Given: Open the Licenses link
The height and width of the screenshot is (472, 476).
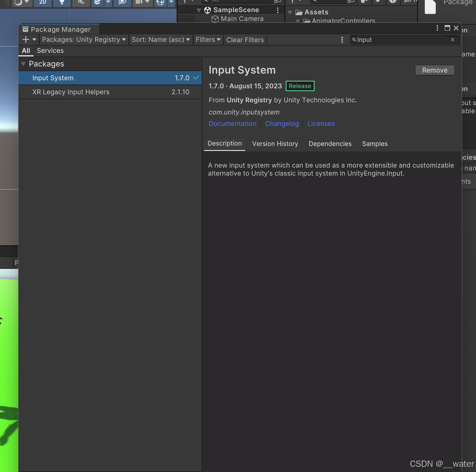Looking at the screenshot, I should pyautogui.click(x=321, y=124).
